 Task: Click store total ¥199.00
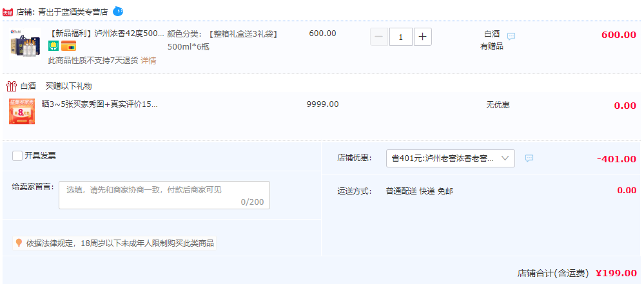(616, 273)
